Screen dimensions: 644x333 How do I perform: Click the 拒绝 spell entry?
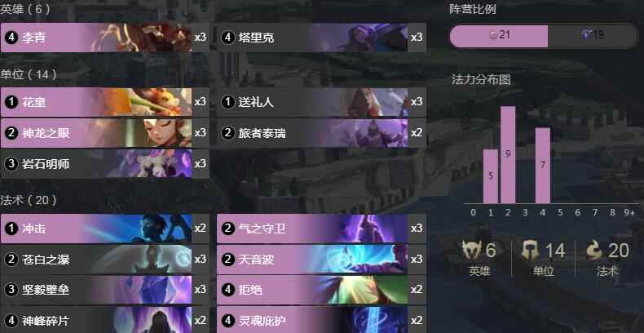click(321, 290)
